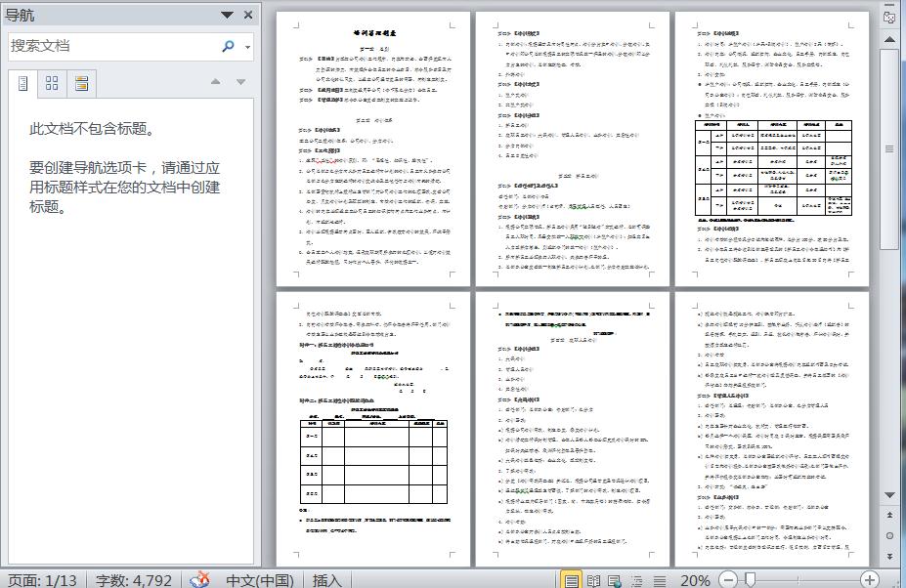Close the 导航 navigation pane
The image size is (906, 588).
click(x=248, y=15)
